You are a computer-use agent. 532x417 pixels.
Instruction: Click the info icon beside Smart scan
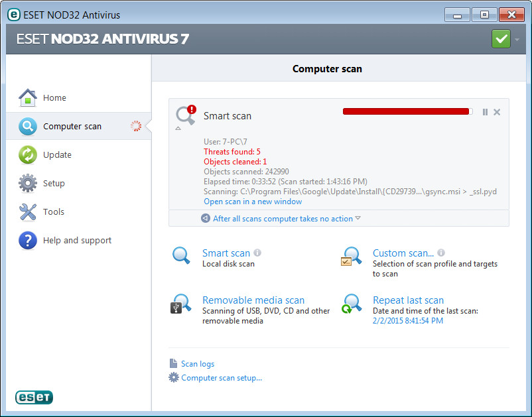[x=257, y=253]
